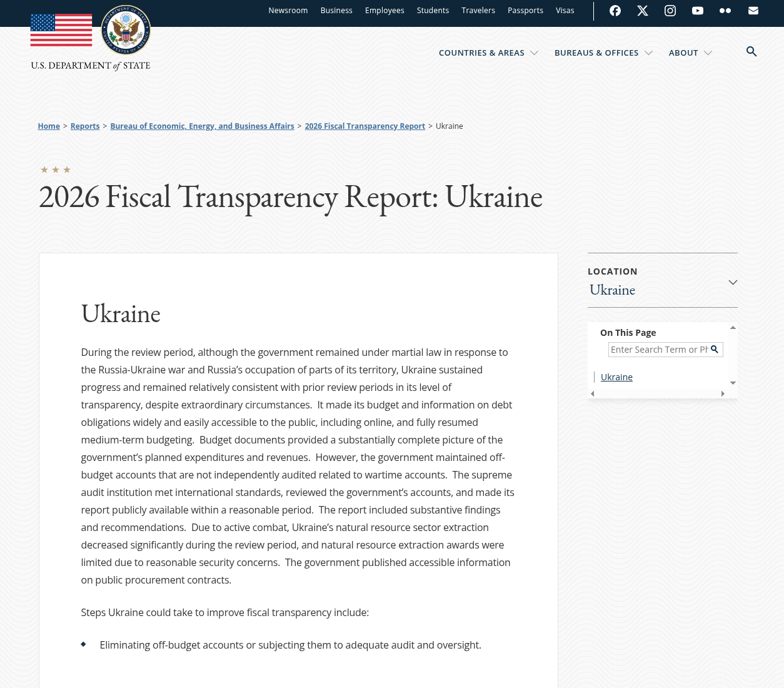Open the Visas link

click(565, 11)
